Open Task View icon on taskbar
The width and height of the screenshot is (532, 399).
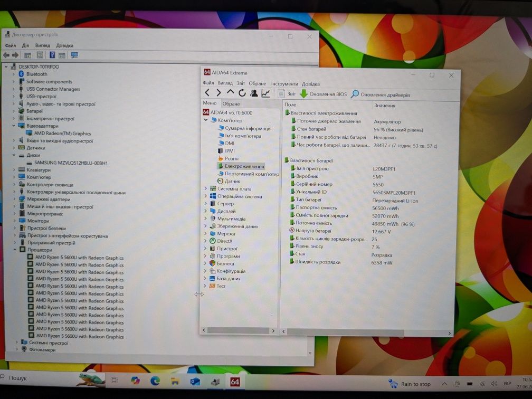tap(115, 380)
